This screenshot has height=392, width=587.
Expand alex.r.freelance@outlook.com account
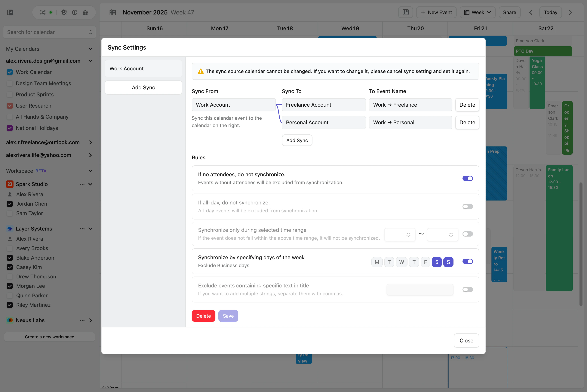90,142
